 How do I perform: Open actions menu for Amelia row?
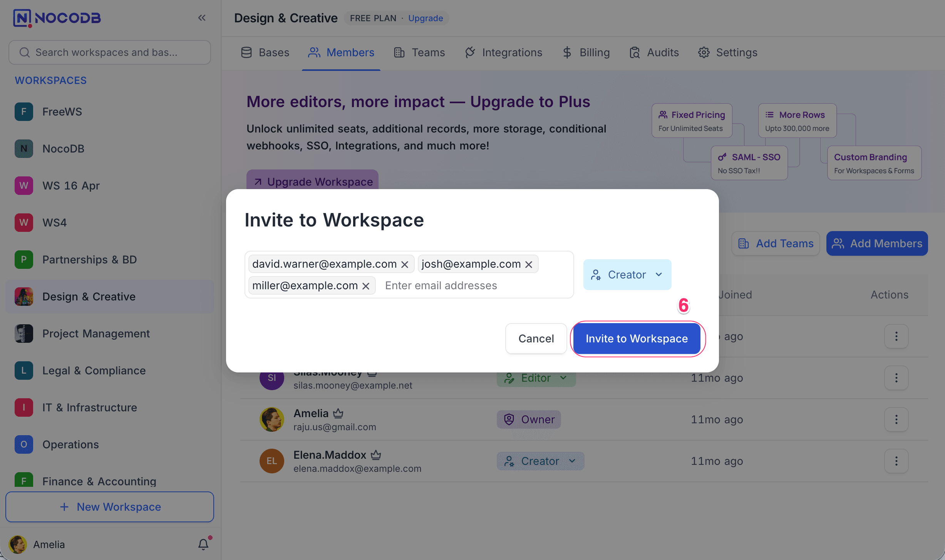click(x=896, y=419)
